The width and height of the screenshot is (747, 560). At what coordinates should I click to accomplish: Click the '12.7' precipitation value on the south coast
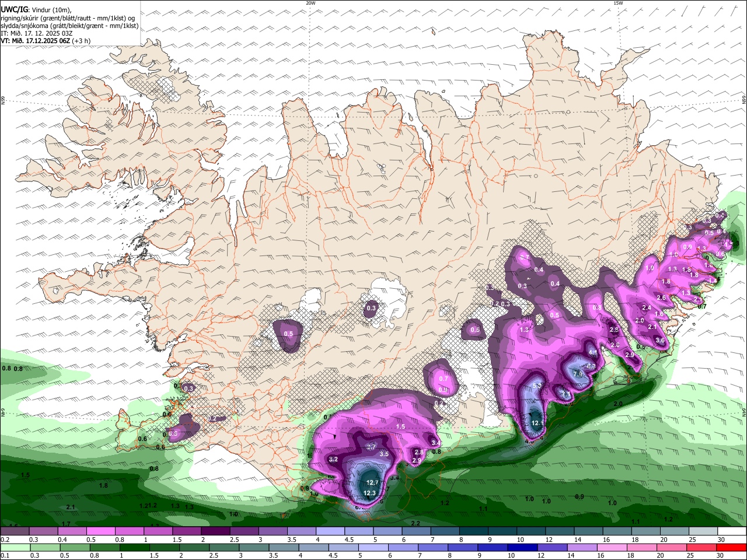point(373,483)
